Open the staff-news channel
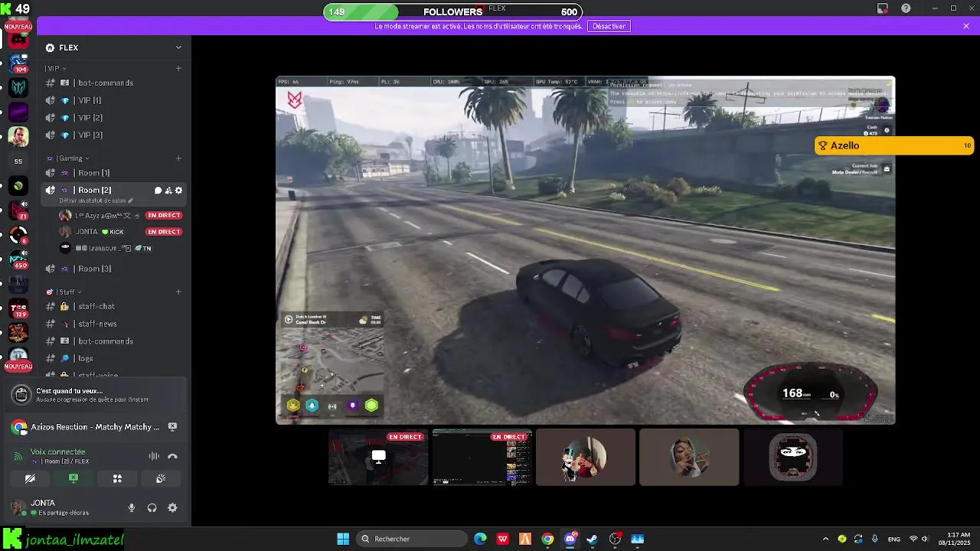This screenshot has height=551, width=980. coord(114,324)
